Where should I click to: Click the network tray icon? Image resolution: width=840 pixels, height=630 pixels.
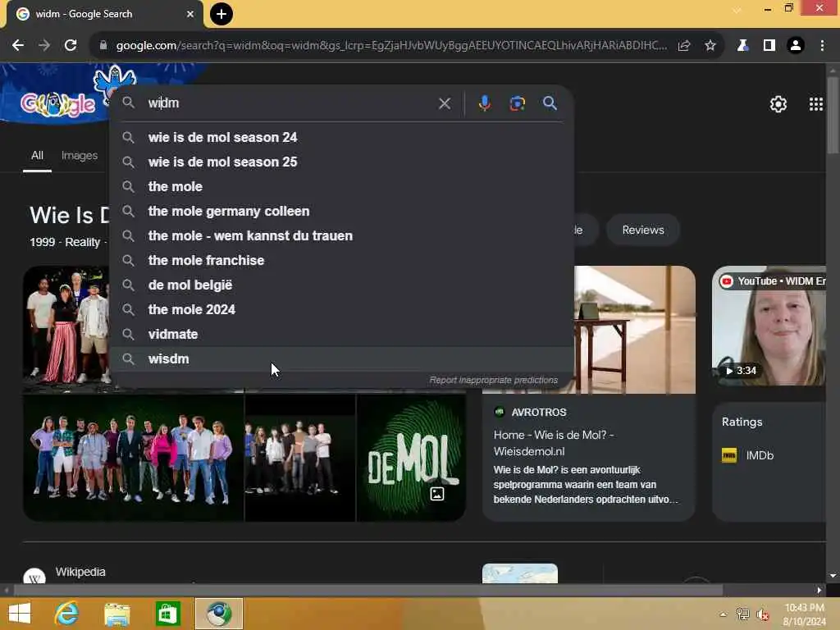tap(743, 614)
